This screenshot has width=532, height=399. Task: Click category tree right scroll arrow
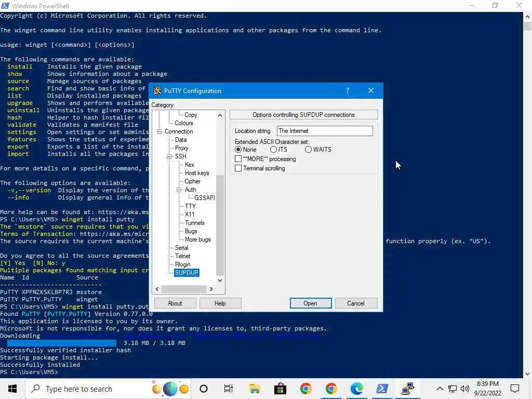(x=211, y=289)
